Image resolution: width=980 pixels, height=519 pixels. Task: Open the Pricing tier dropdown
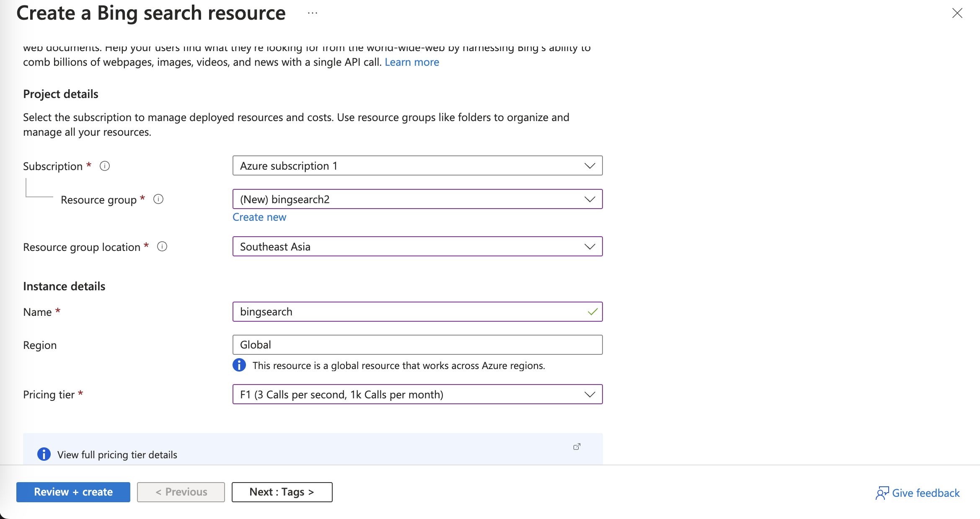coord(417,394)
